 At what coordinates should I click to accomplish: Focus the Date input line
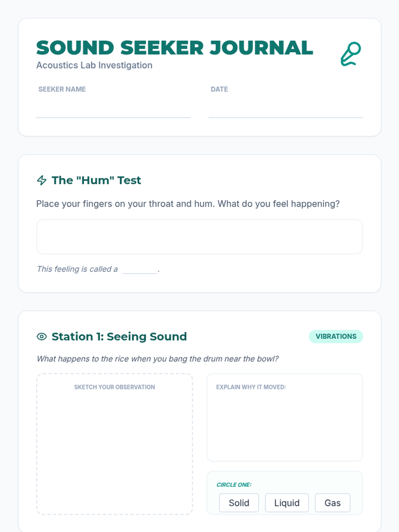point(286,109)
